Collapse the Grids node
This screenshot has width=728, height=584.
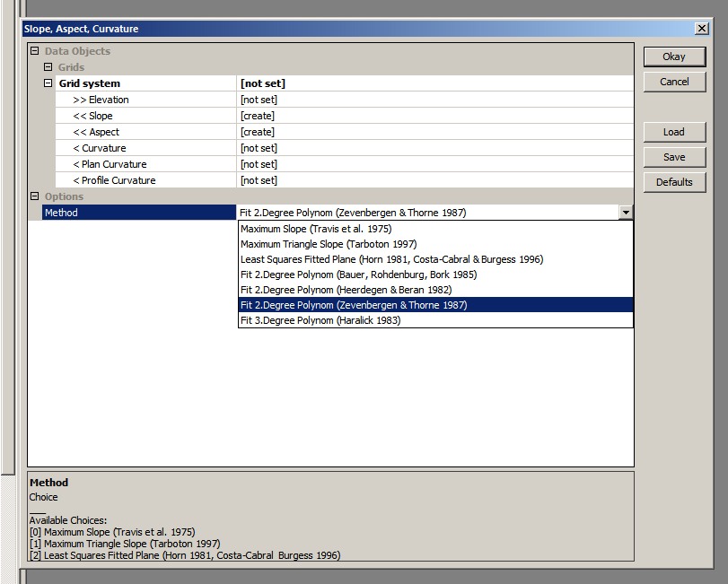48,66
